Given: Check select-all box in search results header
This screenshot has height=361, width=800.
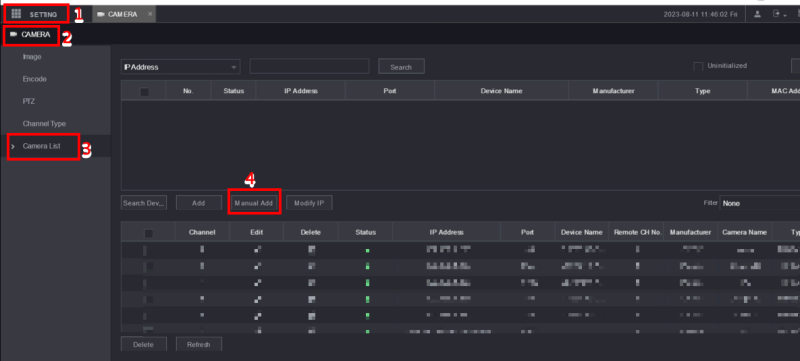Looking at the screenshot, I should tap(144, 92).
